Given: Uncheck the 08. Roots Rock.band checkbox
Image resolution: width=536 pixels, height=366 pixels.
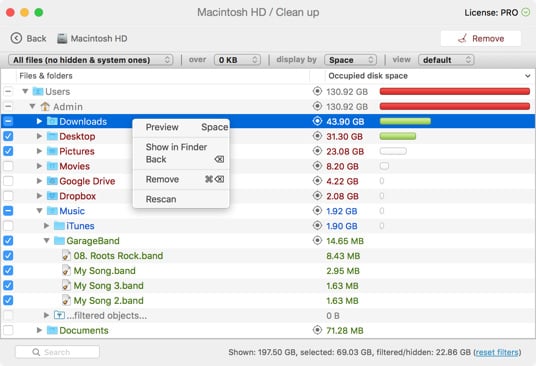Looking at the screenshot, I should coord(8,256).
